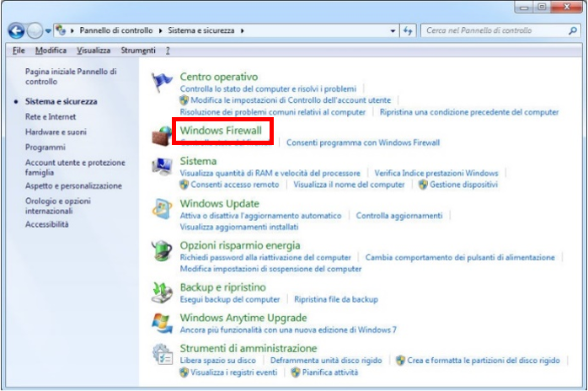588x391 pixels.
Task: Click shield icon beside Modifica le impostazioni di Controllo
Action: tap(184, 100)
